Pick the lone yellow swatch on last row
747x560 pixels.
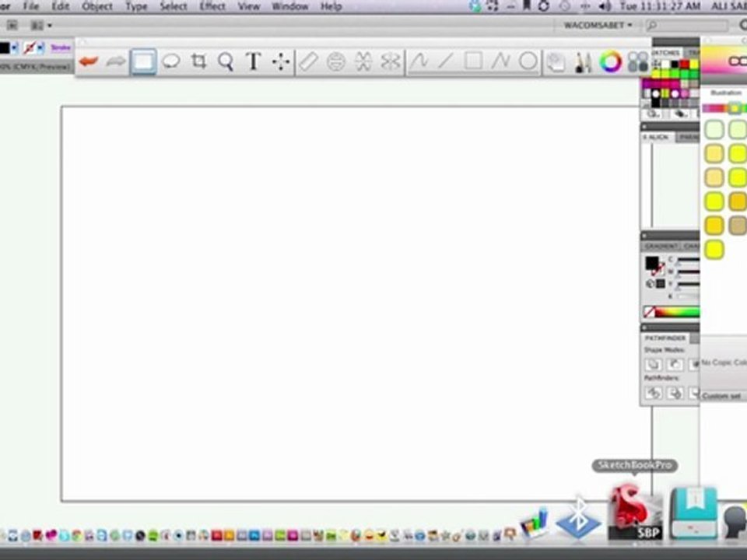(714, 250)
